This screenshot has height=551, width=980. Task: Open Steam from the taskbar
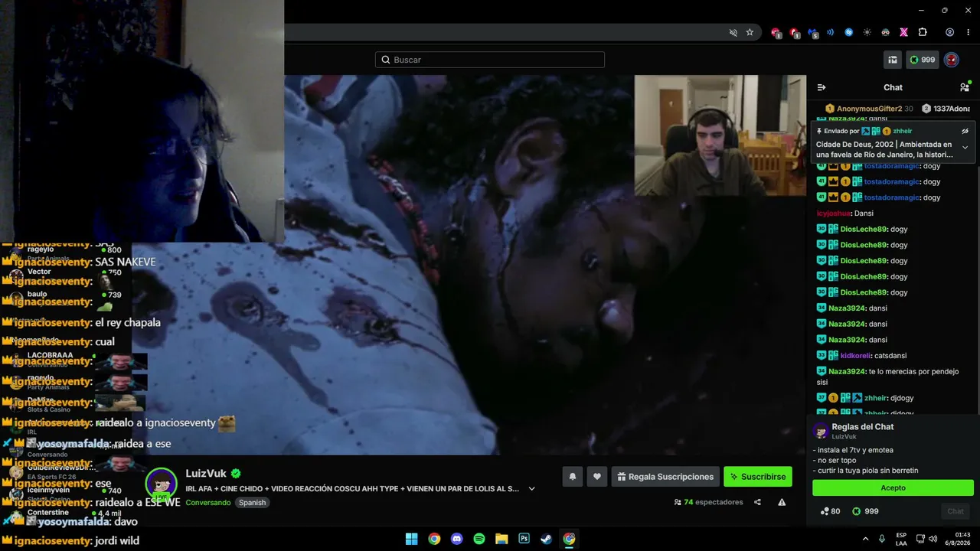546,539
